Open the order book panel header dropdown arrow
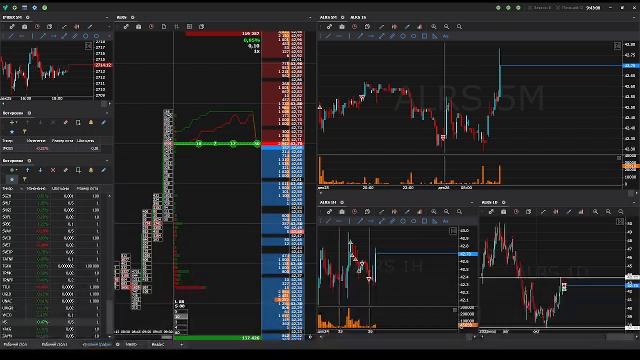640x360 pixels. tap(310, 18)
